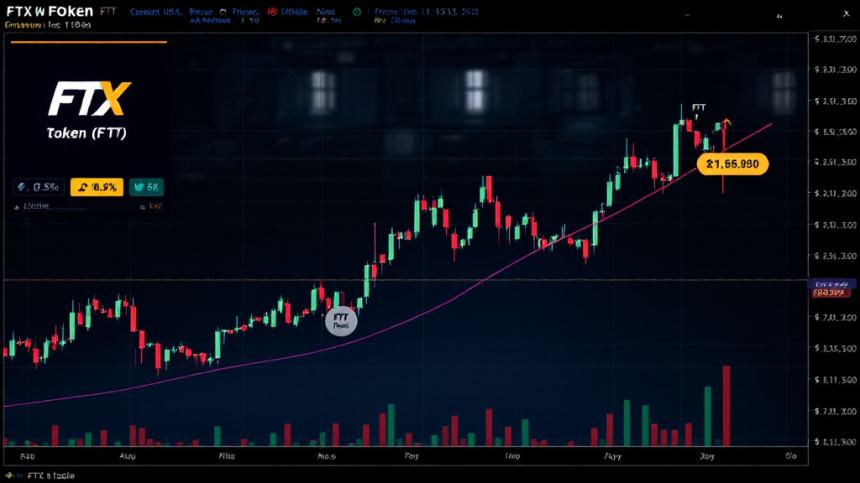Screen dimensions: 860x483
Task: Click the small white circle icon in the header
Action: (223, 12)
